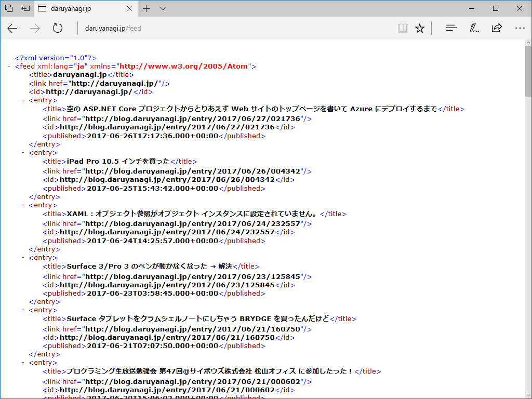532x399 pixels.
Task: Refresh the feed page
Action: click(58, 28)
